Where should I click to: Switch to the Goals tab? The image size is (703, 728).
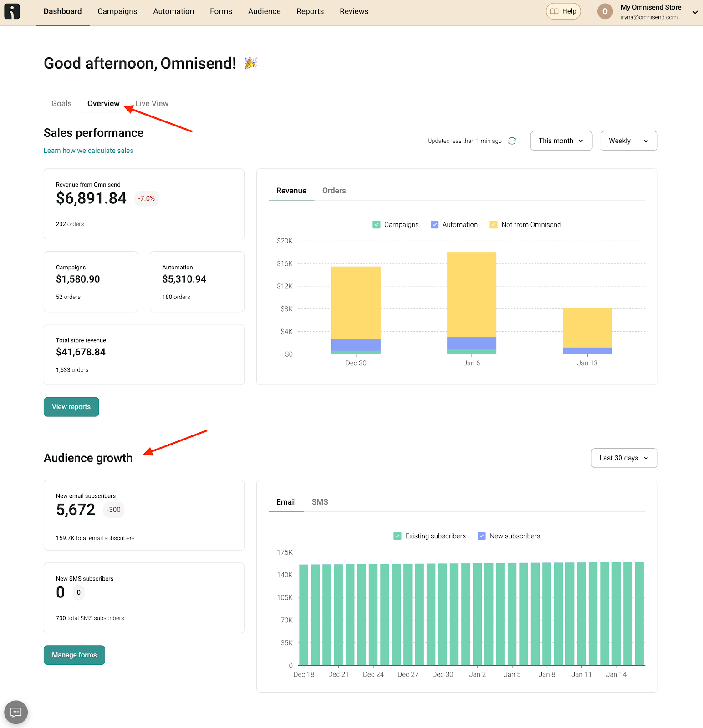(x=61, y=104)
